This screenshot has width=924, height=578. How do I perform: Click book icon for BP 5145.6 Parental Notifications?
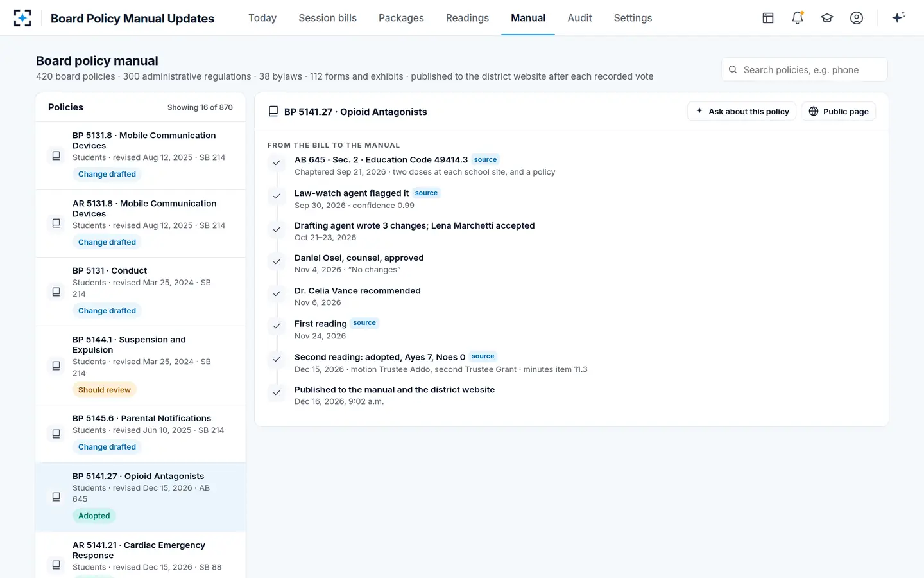tap(56, 433)
